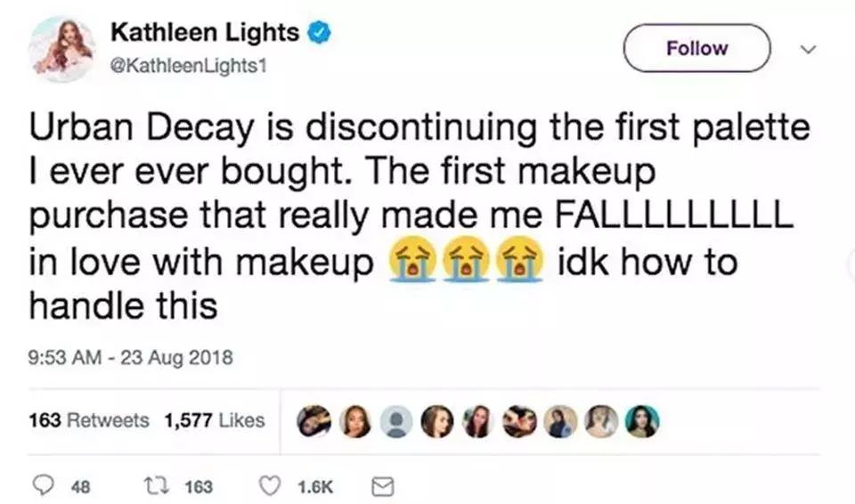Open the tweet options chevron dropdown

point(809,50)
